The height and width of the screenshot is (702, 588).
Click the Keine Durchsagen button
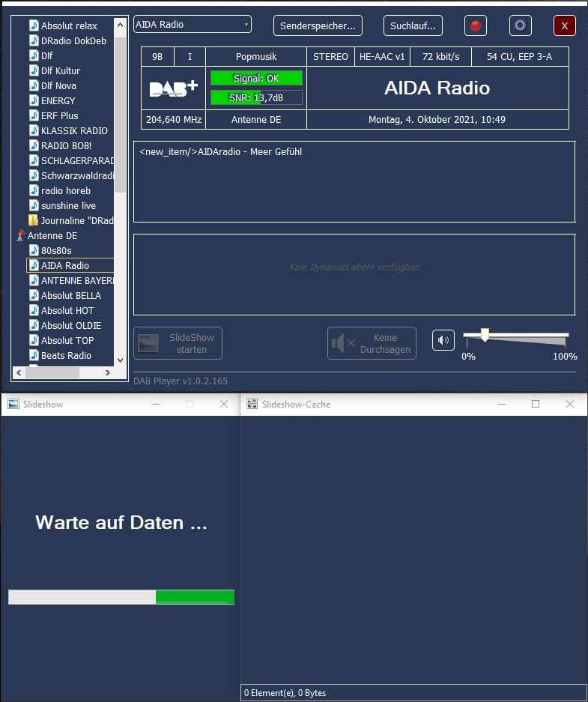[x=372, y=343]
